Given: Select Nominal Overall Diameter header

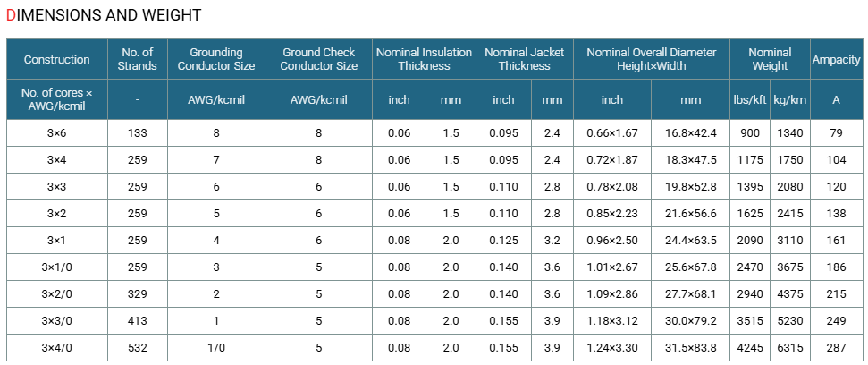Looking at the screenshot, I should point(652,59).
